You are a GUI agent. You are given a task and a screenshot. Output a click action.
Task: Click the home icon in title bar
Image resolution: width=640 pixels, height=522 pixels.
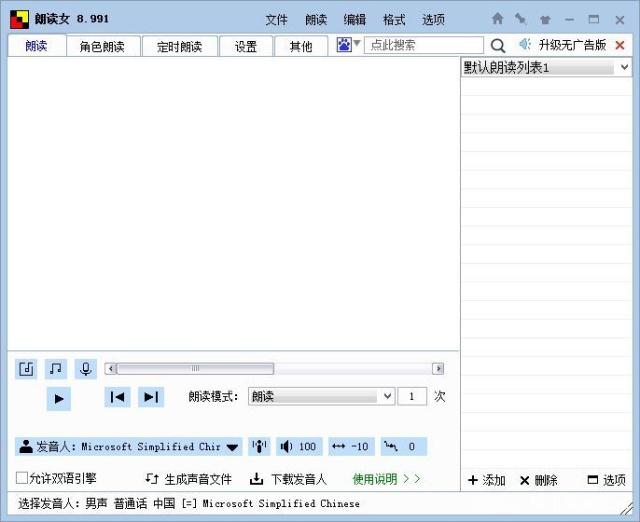(x=497, y=19)
